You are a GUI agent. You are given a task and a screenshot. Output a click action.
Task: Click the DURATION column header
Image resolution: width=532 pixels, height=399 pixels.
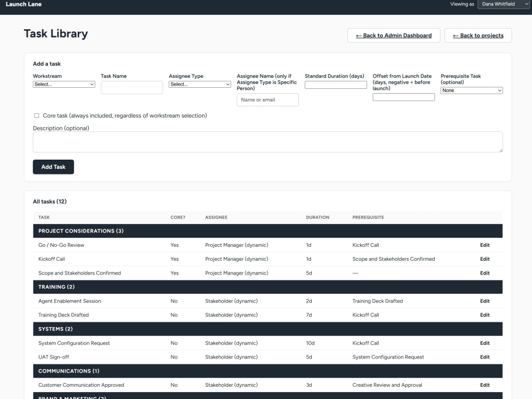[x=318, y=217]
